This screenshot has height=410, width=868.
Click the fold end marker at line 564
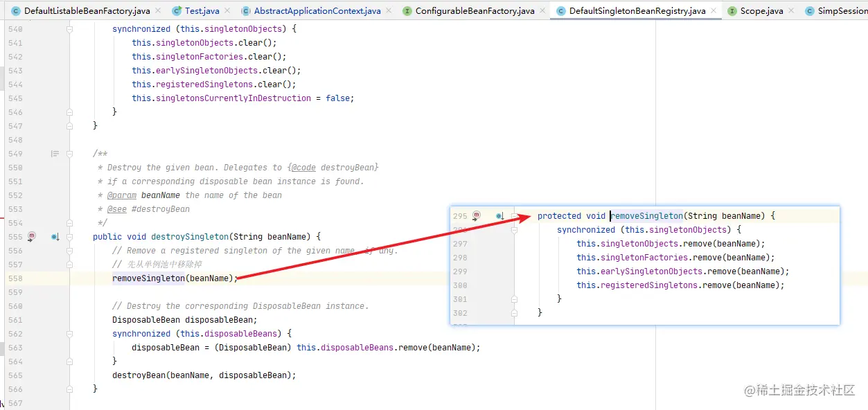(69, 362)
